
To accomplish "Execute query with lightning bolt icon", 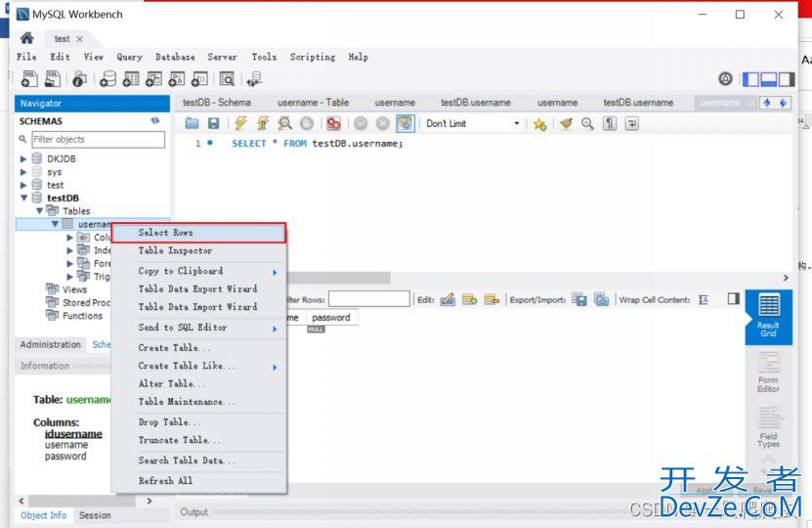I will [240, 123].
